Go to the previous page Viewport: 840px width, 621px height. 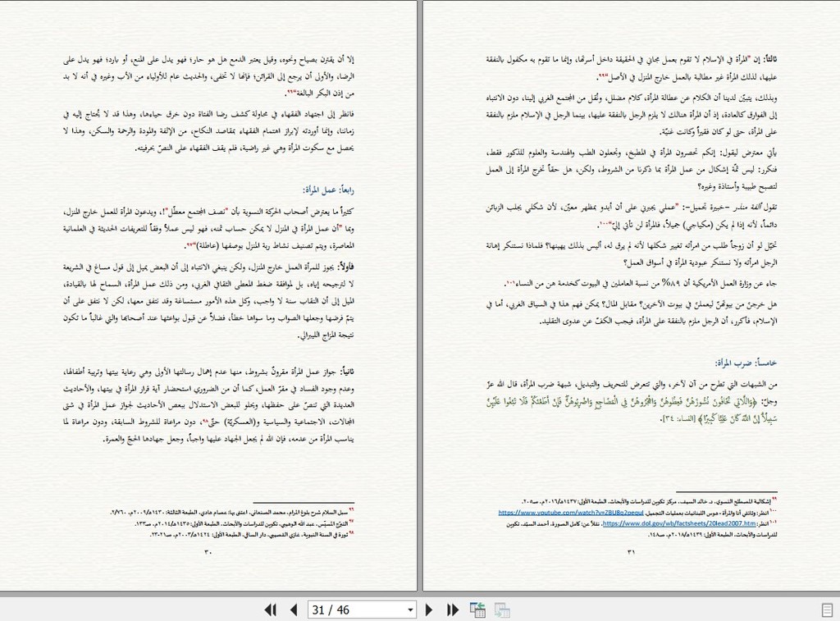point(294,610)
